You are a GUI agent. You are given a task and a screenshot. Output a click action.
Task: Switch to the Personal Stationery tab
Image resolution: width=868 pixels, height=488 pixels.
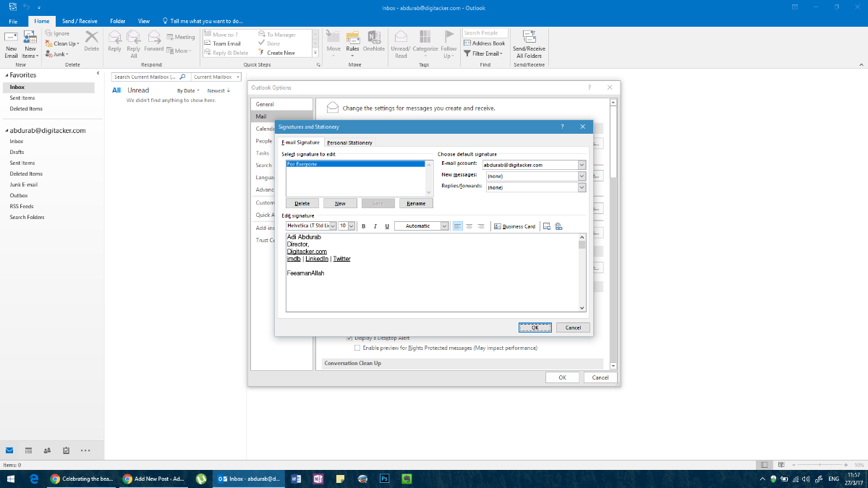349,142
